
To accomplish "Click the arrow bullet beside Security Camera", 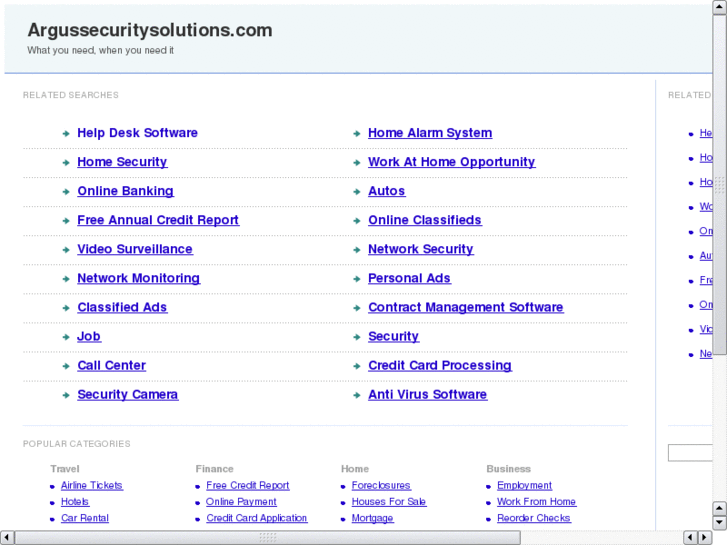I will click(66, 395).
